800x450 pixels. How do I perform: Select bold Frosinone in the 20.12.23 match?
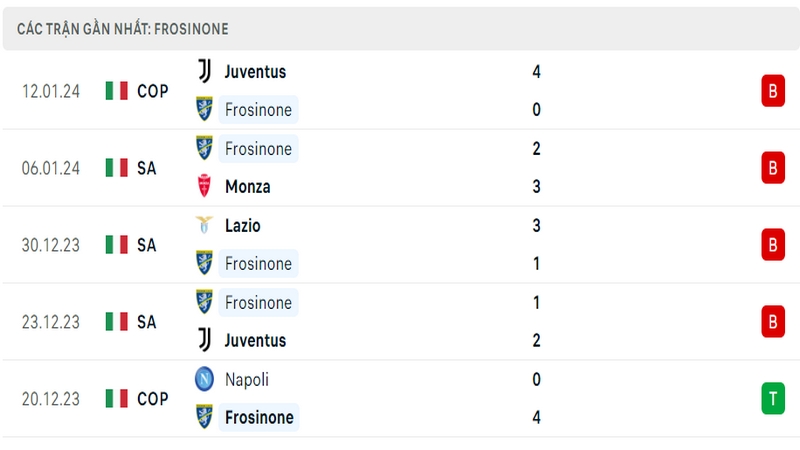(259, 417)
